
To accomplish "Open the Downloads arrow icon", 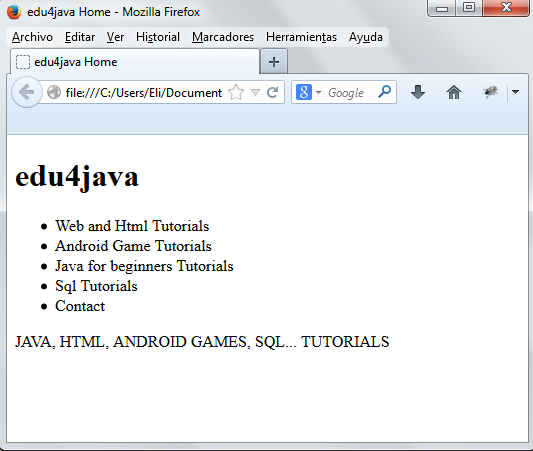I will click(418, 92).
